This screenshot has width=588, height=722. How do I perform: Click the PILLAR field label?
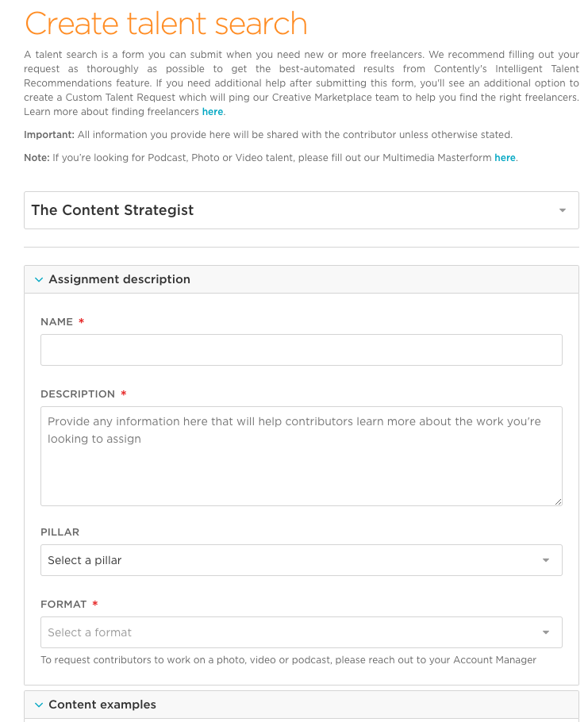[59, 532]
